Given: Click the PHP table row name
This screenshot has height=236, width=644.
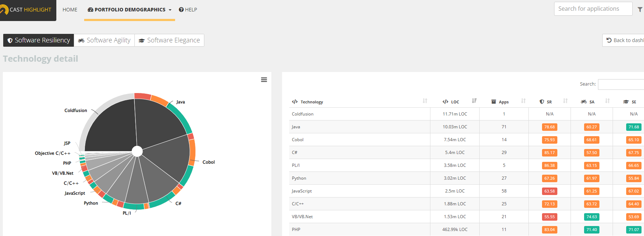Looking at the screenshot, I should pos(296,230).
